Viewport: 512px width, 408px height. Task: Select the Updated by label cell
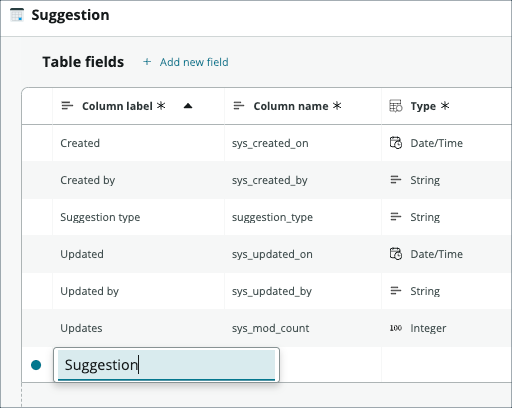(138, 291)
